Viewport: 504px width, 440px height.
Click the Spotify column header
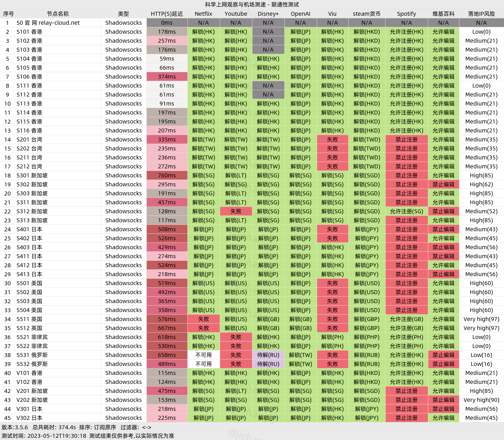pos(407,14)
